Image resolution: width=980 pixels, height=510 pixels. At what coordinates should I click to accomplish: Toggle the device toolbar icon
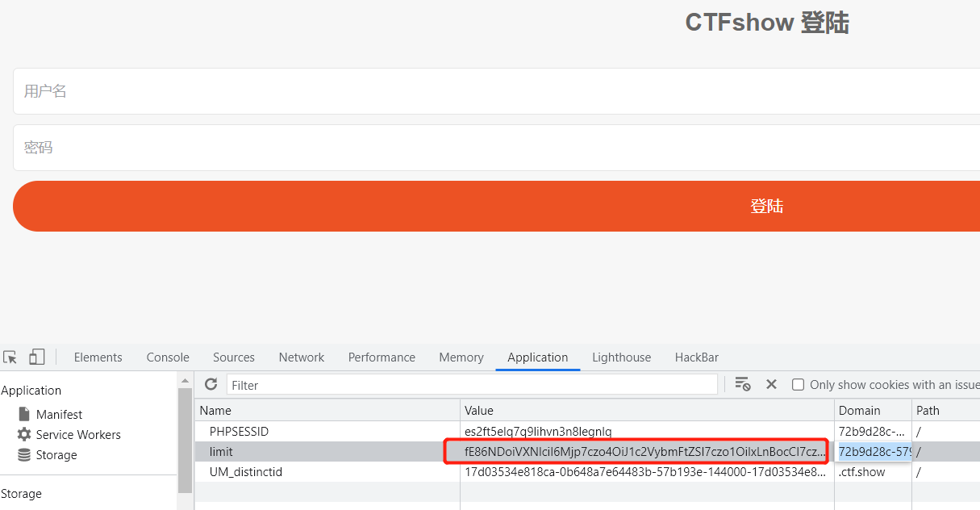(x=37, y=357)
